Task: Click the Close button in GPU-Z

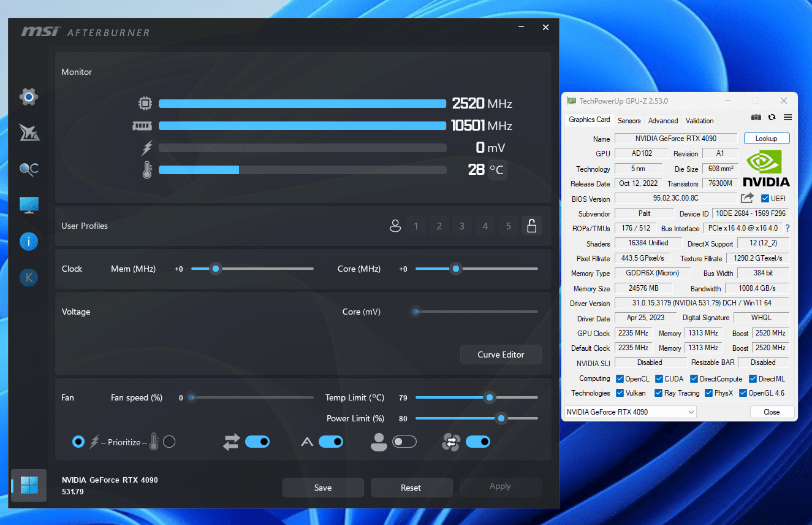Action: tap(772, 412)
